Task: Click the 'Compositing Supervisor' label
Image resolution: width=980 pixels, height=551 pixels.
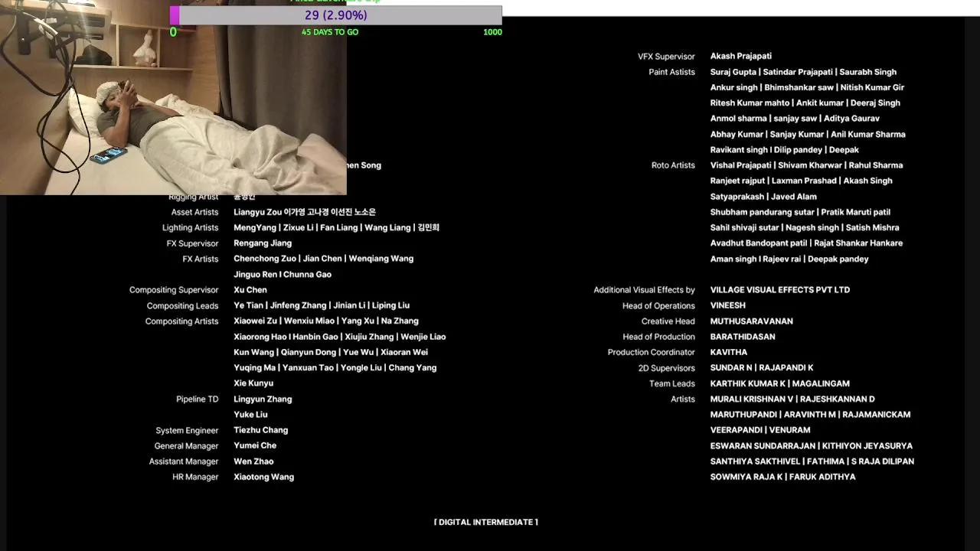Action: (x=174, y=290)
